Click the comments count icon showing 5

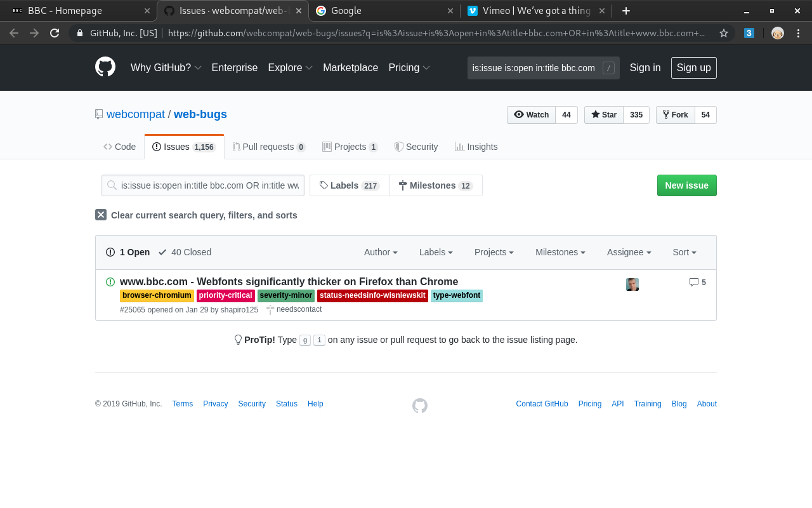coord(698,282)
